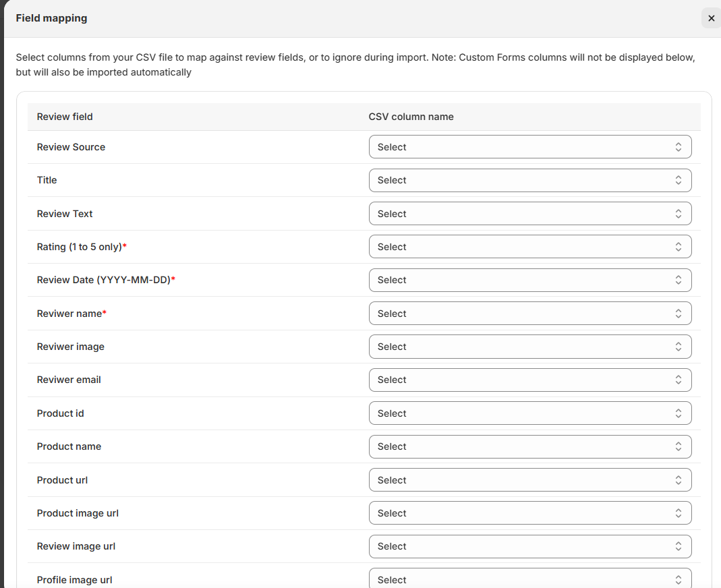Open the Product url column dropdown
The image size is (721, 588).
coord(529,480)
